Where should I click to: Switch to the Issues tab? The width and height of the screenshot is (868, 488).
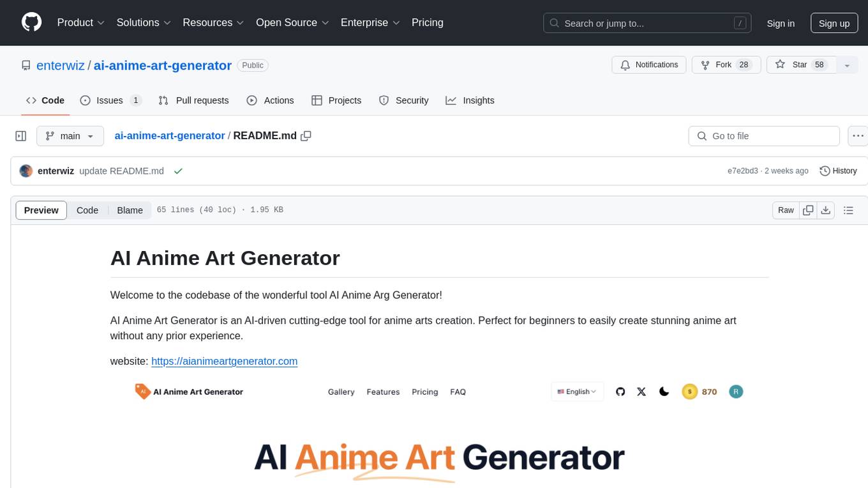click(x=111, y=100)
